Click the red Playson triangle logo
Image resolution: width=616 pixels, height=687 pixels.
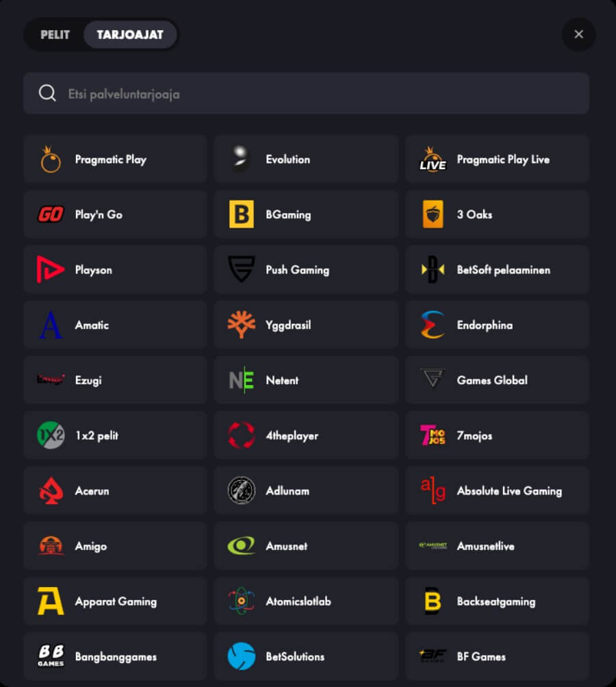point(51,269)
